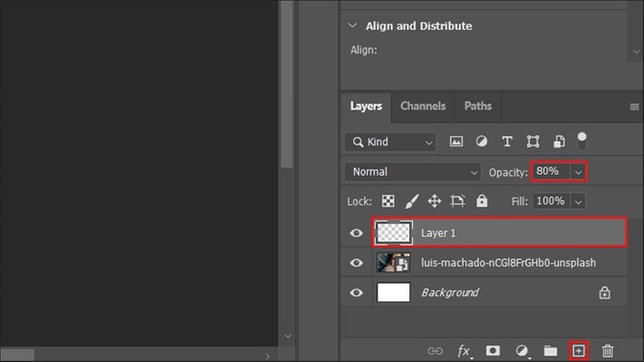This screenshot has width=644, height=362.
Task: Click the Background layer lock icon
Action: (604, 293)
